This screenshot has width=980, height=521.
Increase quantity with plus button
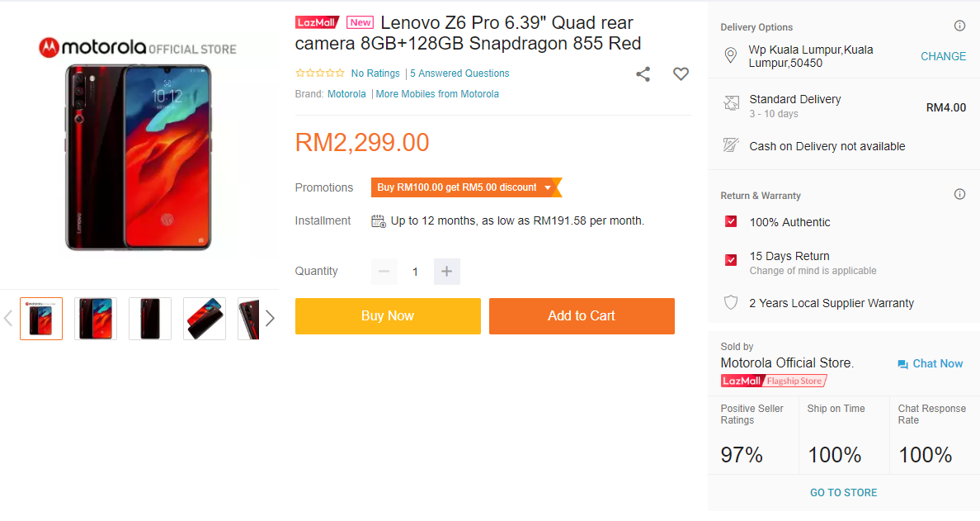(446, 272)
